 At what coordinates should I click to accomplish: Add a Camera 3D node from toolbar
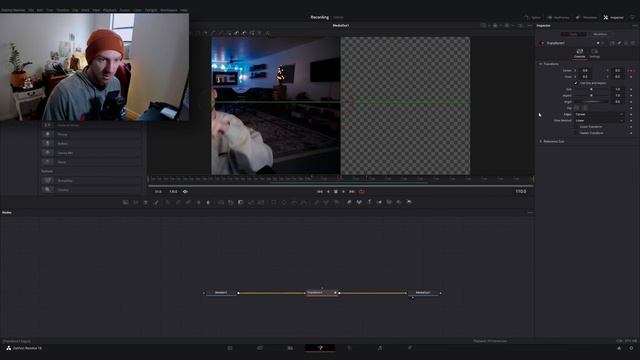(x=389, y=202)
